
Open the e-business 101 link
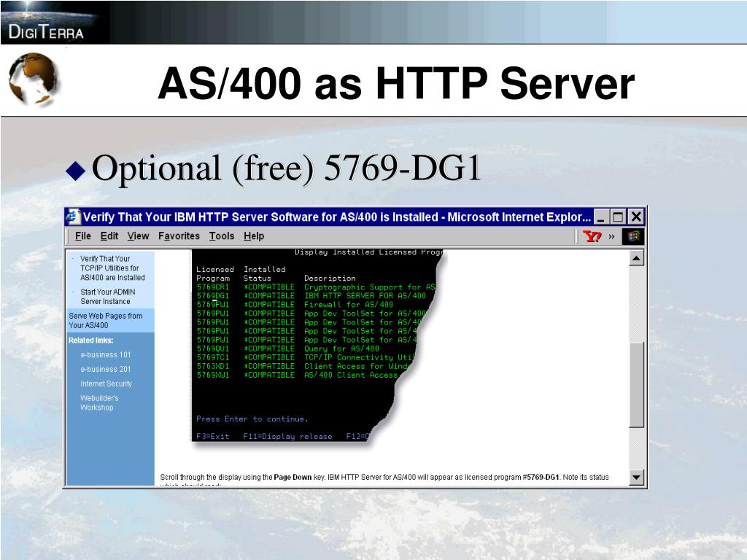point(105,355)
